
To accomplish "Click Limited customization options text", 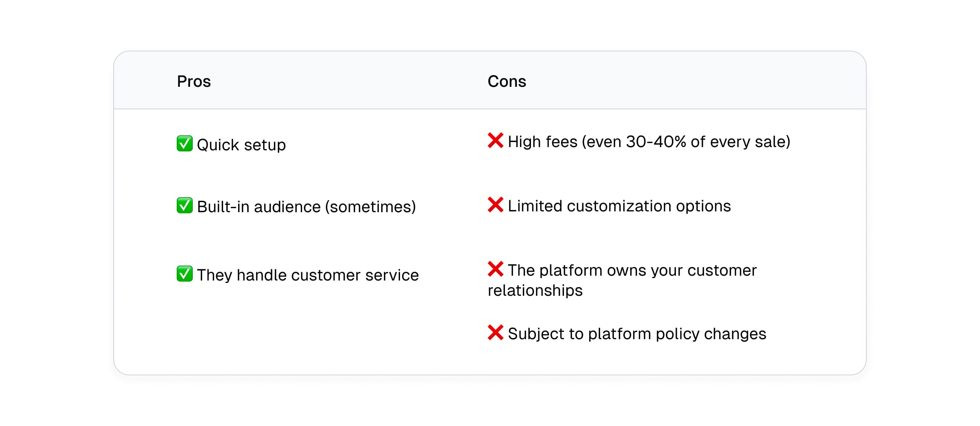I will click(x=619, y=206).
